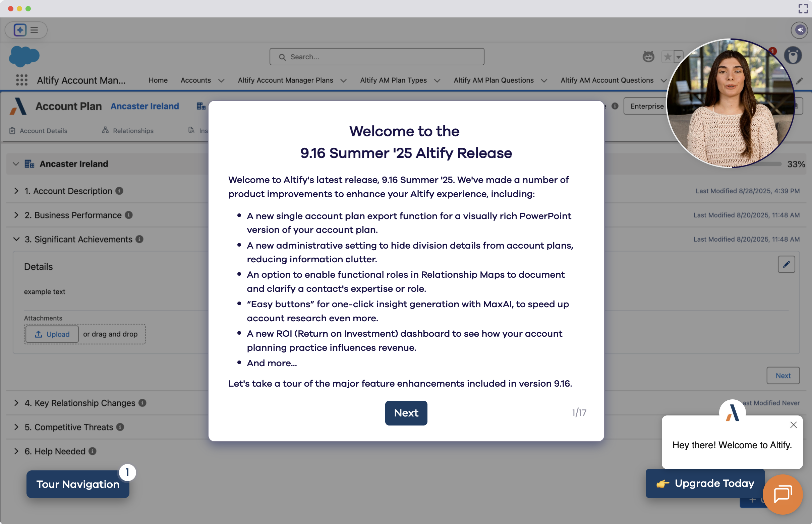Toggle the sound speaker icon

pyautogui.click(x=799, y=30)
